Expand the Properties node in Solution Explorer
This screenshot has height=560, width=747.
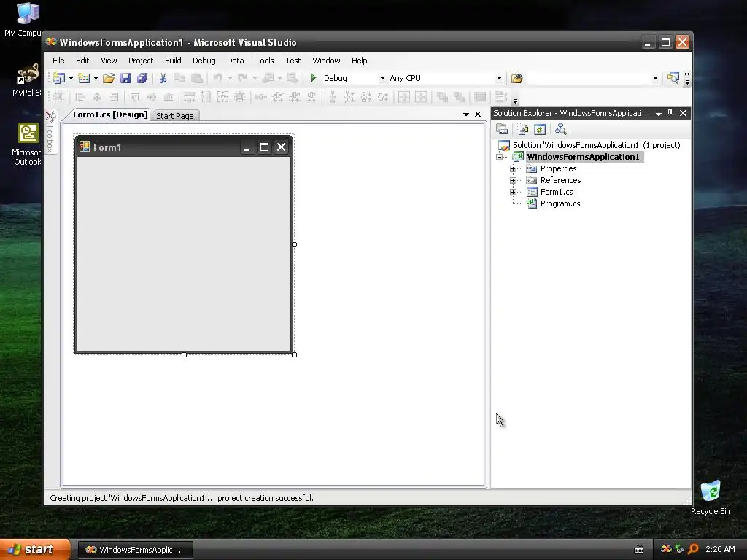[x=513, y=168]
